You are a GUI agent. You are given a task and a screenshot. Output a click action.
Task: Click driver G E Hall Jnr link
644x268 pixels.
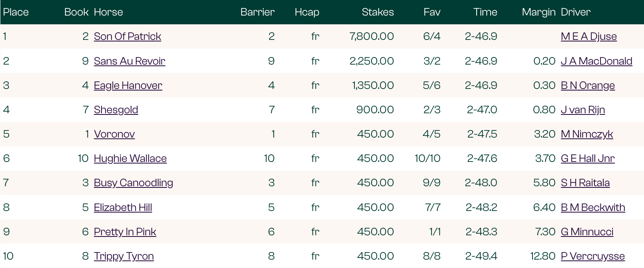coord(588,158)
